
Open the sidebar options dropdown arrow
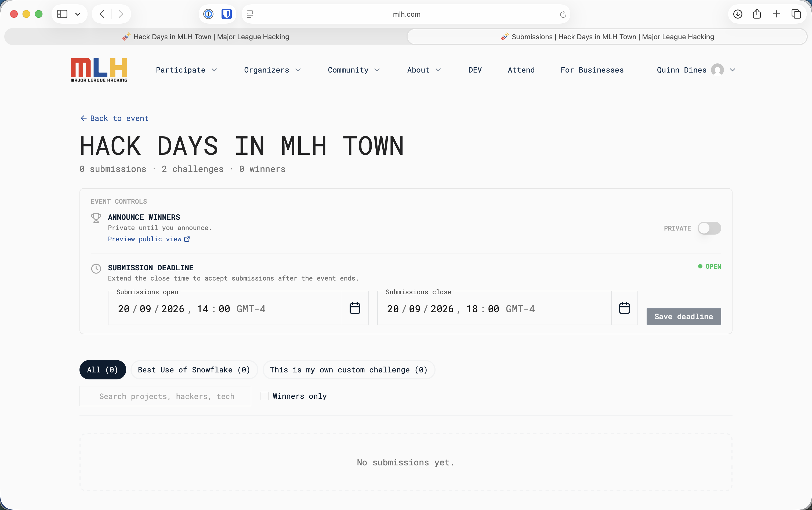point(78,14)
